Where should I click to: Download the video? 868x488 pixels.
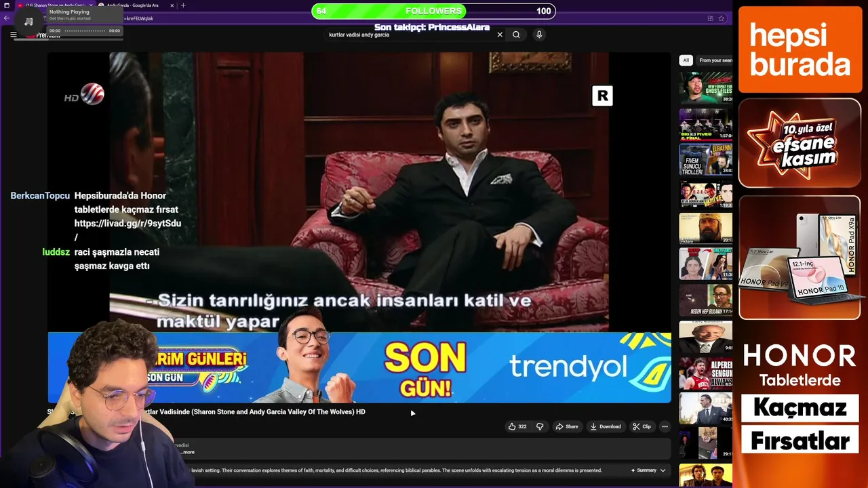[606, 426]
